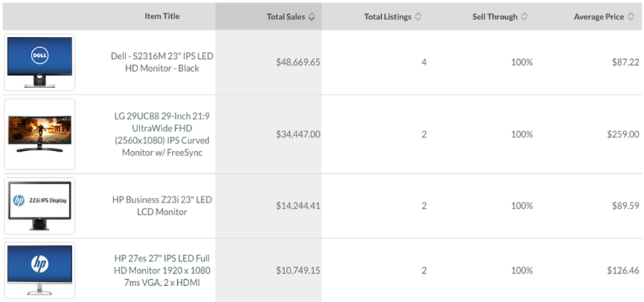
Task: Click Dell row total listings value 4
Action: coord(424,62)
